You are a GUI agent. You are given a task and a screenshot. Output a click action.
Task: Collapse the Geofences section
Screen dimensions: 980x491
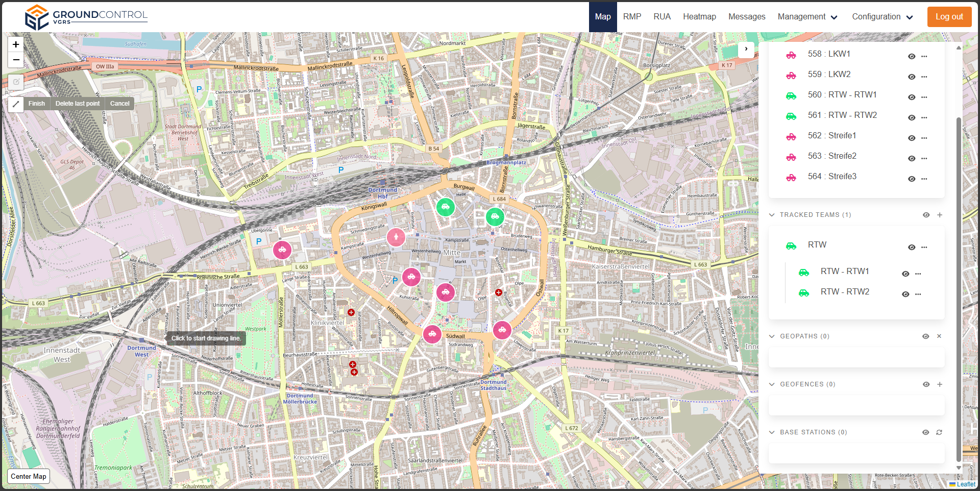pyautogui.click(x=772, y=384)
